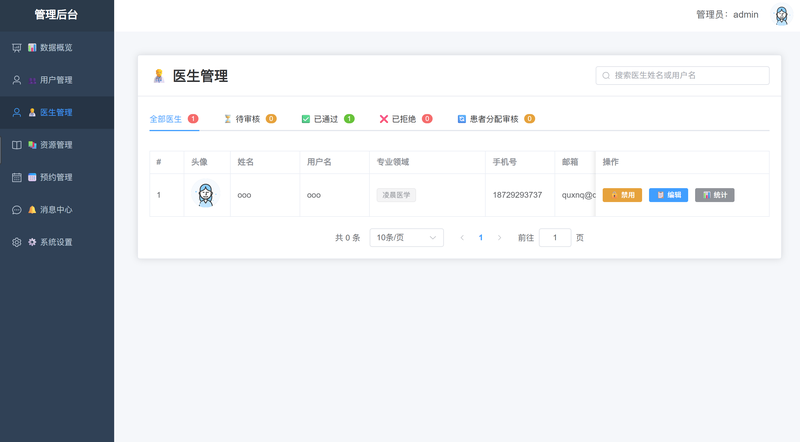This screenshot has width=800, height=442.
Task: Select 医生管理 sidebar item
Action: tap(57, 112)
